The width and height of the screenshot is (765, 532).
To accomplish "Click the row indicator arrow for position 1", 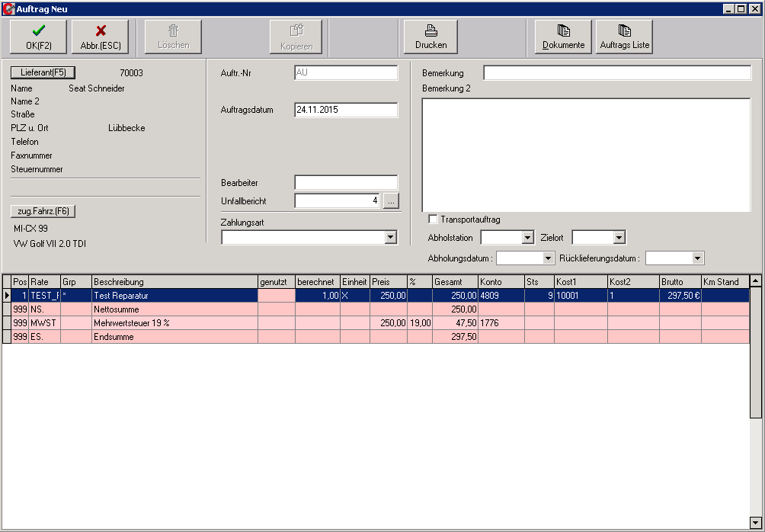I will pos(7,295).
